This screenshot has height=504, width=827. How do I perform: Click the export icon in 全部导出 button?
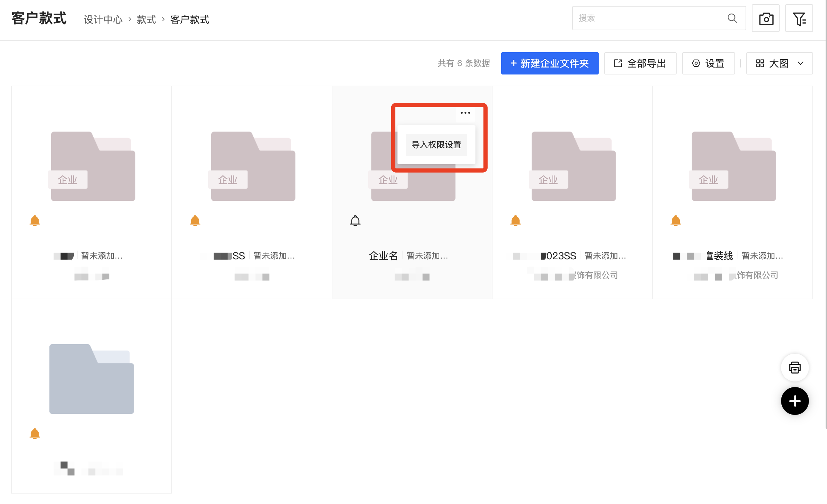618,63
